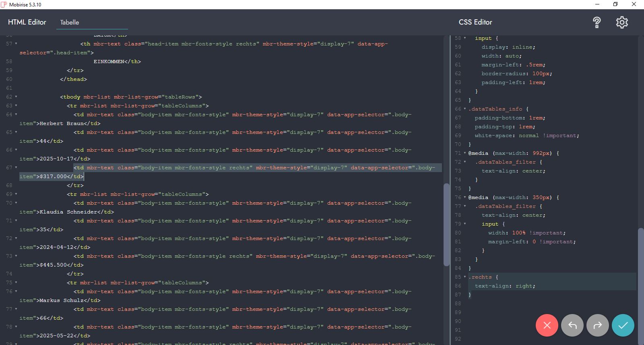Collapse the .rechts rule fold arrow at line 85
The width and height of the screenshot is (644, 345).
tap(465, 277)
